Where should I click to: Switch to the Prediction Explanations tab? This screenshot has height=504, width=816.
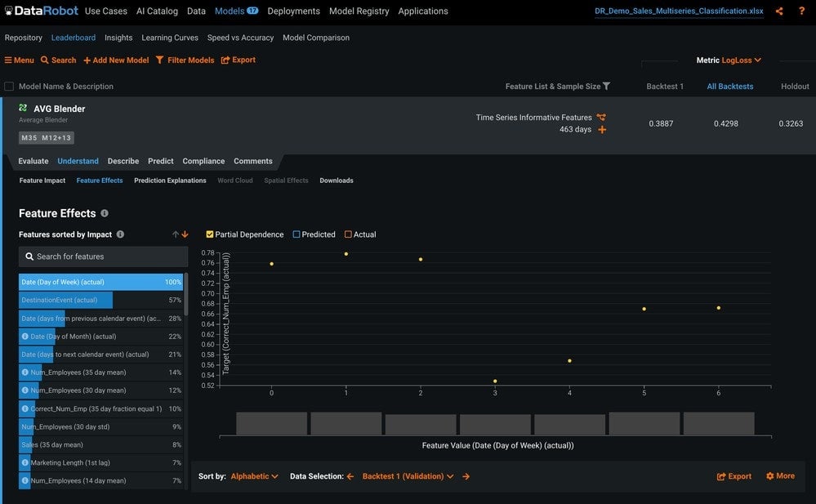tap(170, 181)
